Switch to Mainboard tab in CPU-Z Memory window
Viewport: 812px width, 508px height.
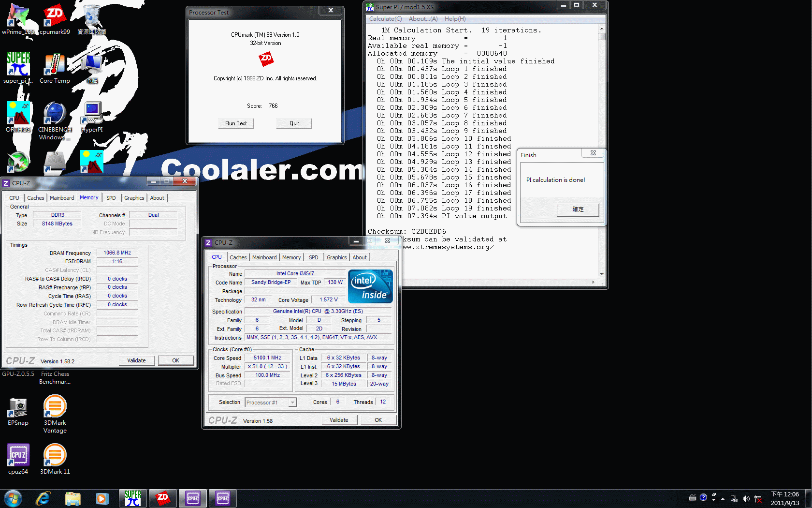pyautogui.click(x=62, y=198)
